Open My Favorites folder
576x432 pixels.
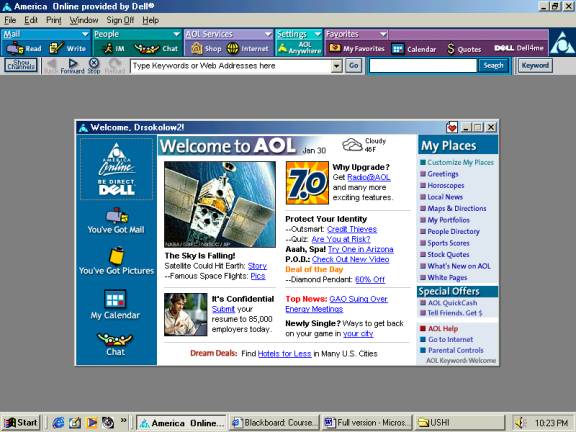356,48
